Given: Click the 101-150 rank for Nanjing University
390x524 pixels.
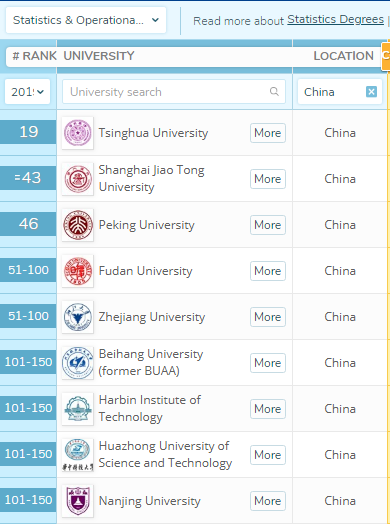Looking at the screenshot, I should [28, 500].
